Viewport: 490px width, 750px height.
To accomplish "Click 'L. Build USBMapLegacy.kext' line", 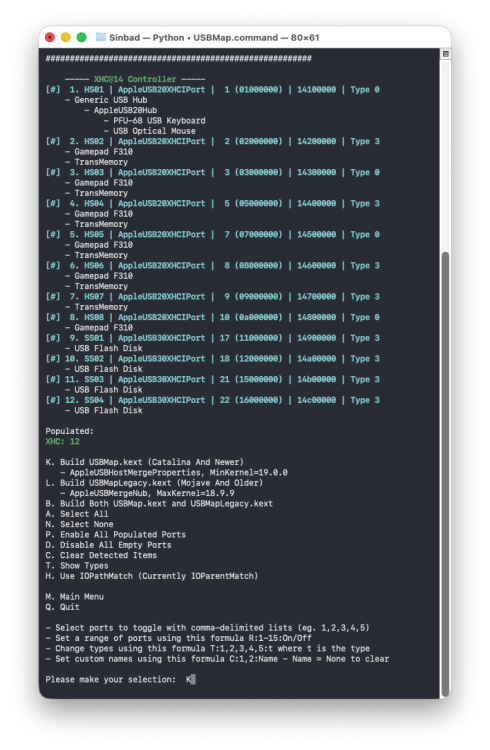I will (154, 483).
